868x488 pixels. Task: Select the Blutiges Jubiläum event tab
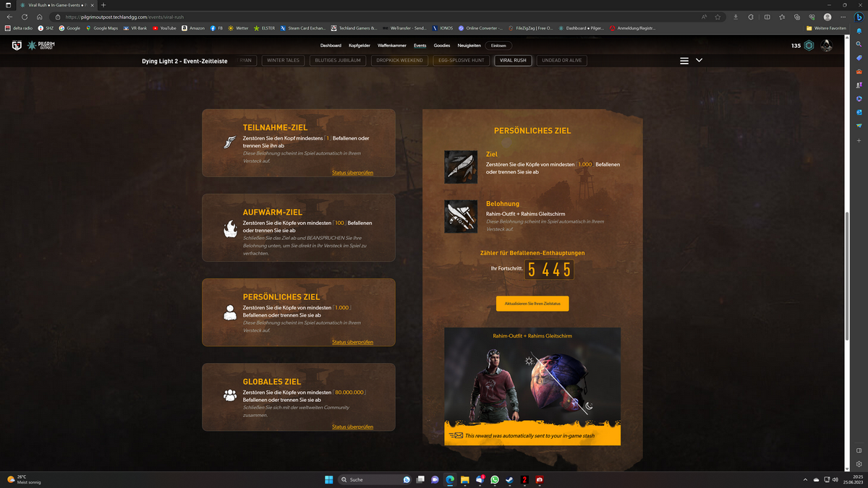pos(339,61)
